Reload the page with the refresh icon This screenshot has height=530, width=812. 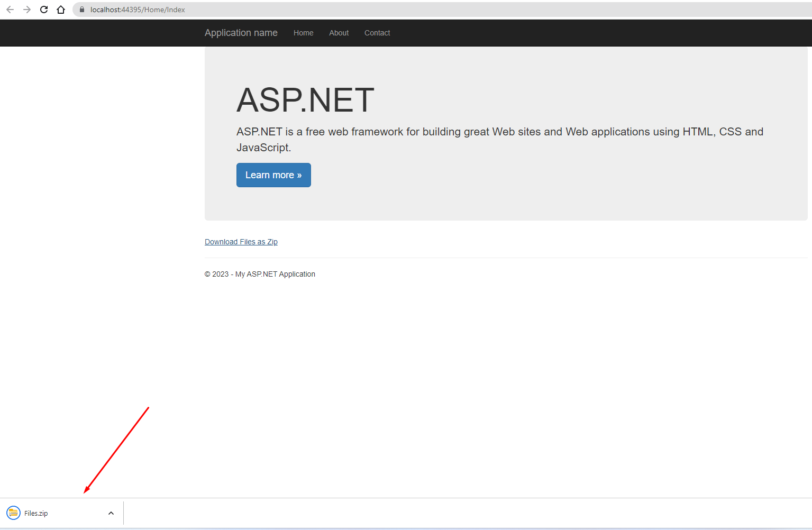coord(44,10)
